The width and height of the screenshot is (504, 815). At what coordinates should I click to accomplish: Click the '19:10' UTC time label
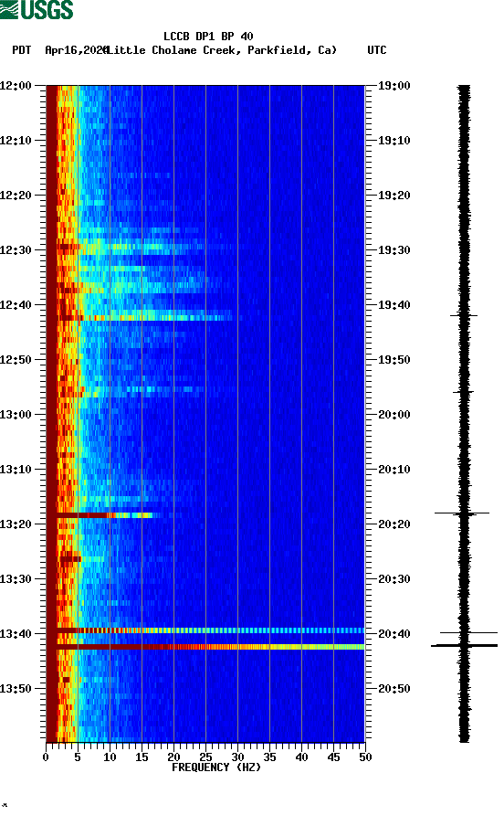coord(394,141)
